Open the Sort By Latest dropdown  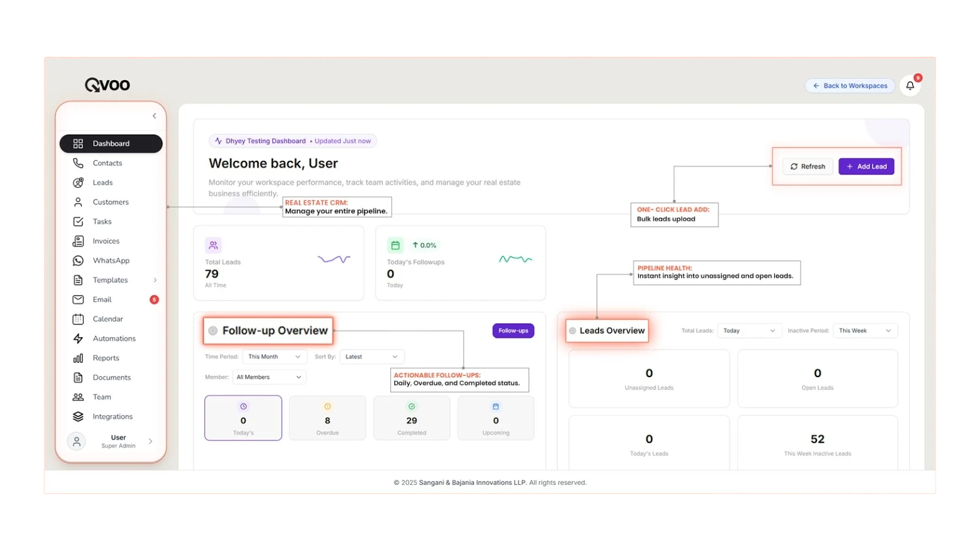click(372, 356)
